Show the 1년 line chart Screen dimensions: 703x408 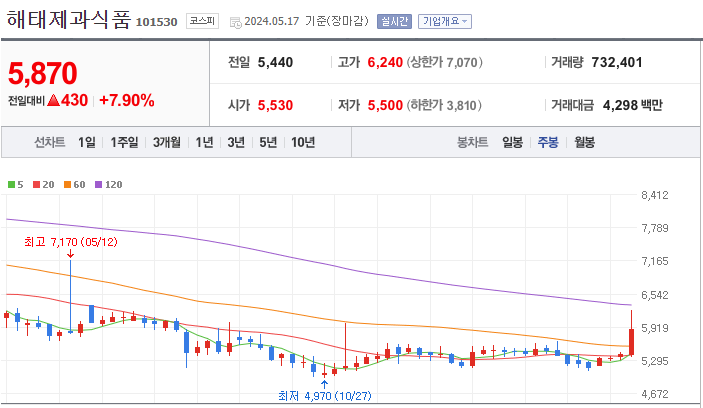pyautogui.click(x=204, y=142)
